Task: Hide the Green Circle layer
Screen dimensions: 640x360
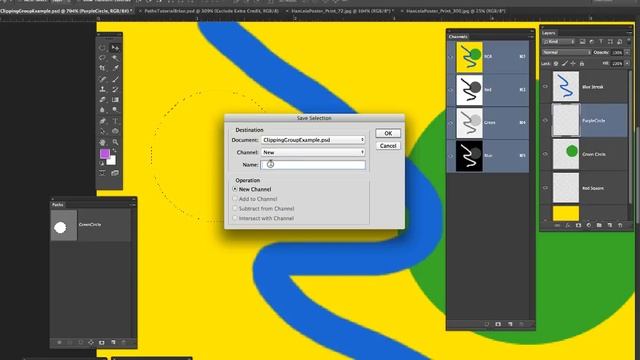Action: pyautogui.click(x=545, y=154)
